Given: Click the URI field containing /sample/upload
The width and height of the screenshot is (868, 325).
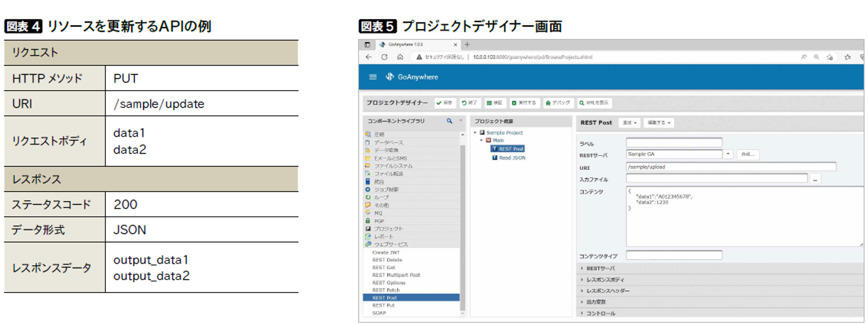Looking at the screenshot, I should [x=731, y=167].
